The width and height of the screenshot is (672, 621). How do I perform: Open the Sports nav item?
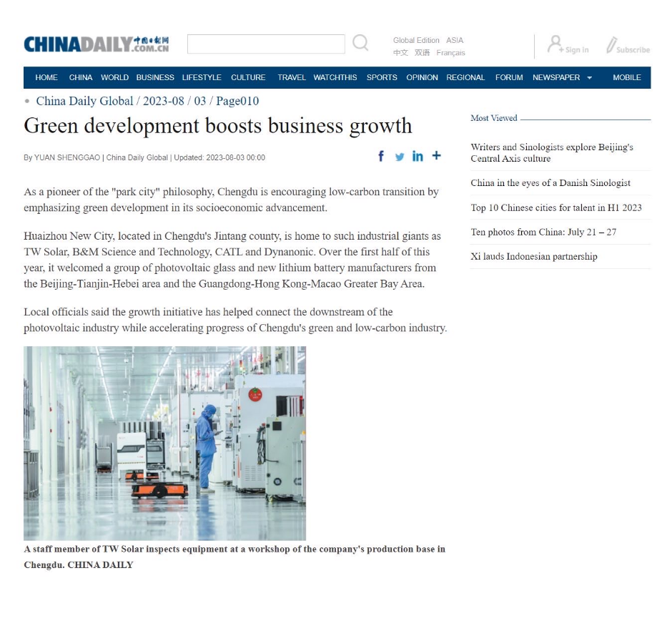click(x=382, y=77)
